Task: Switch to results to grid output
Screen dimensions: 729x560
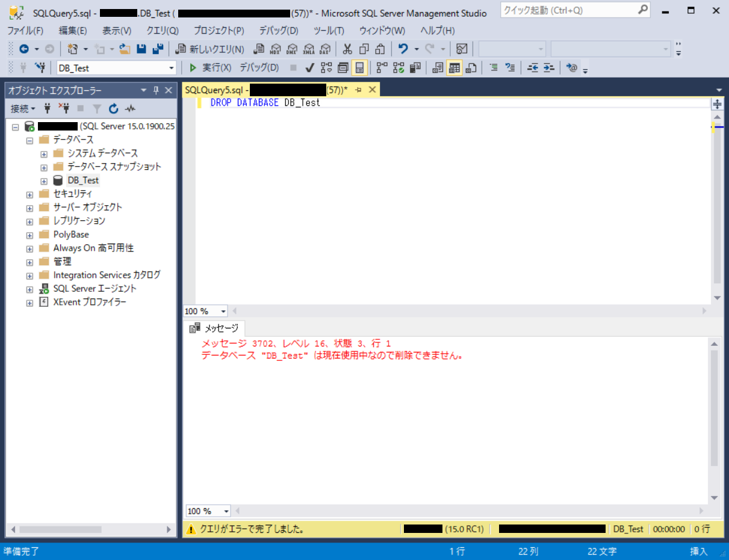Action: [x=454, y=68]
